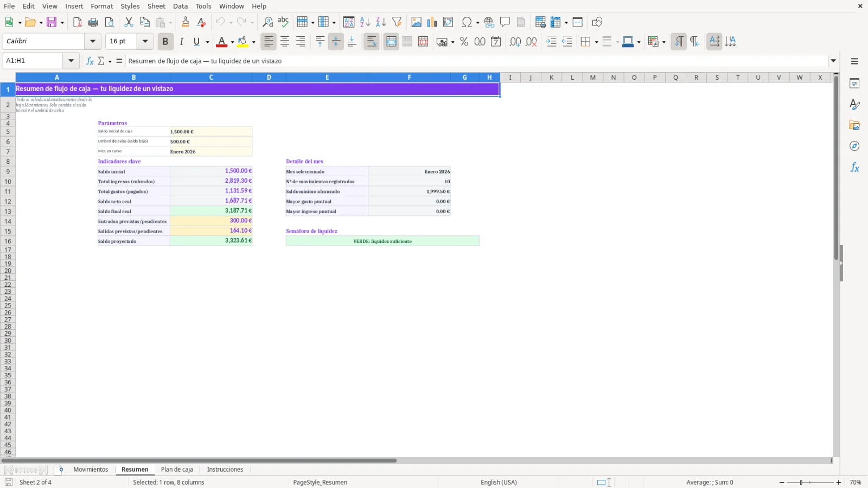Open the font size dropdown

tap(145, 41)
